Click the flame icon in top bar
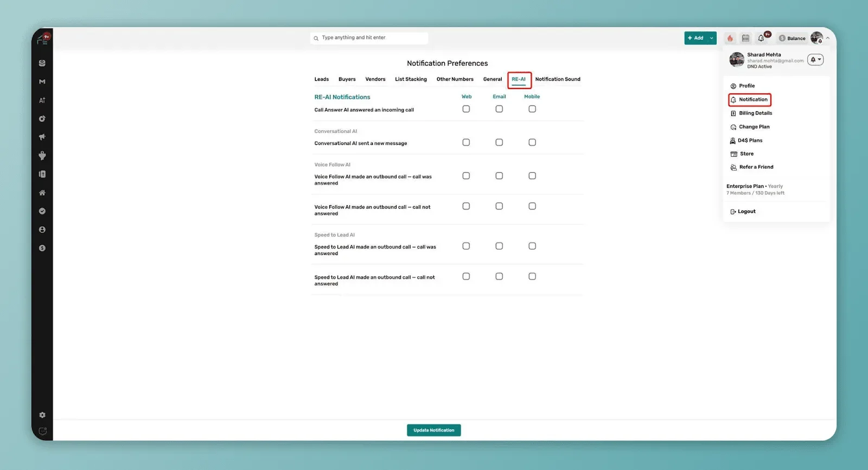The width and height of the screenshot is (868, 470). (730, 38)
